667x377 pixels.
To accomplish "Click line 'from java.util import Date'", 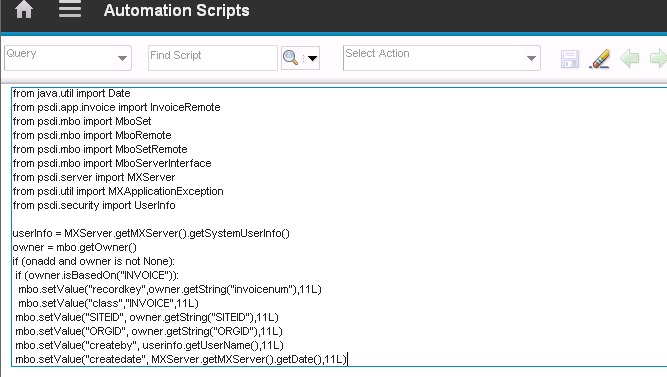I will tap(71, 93).
